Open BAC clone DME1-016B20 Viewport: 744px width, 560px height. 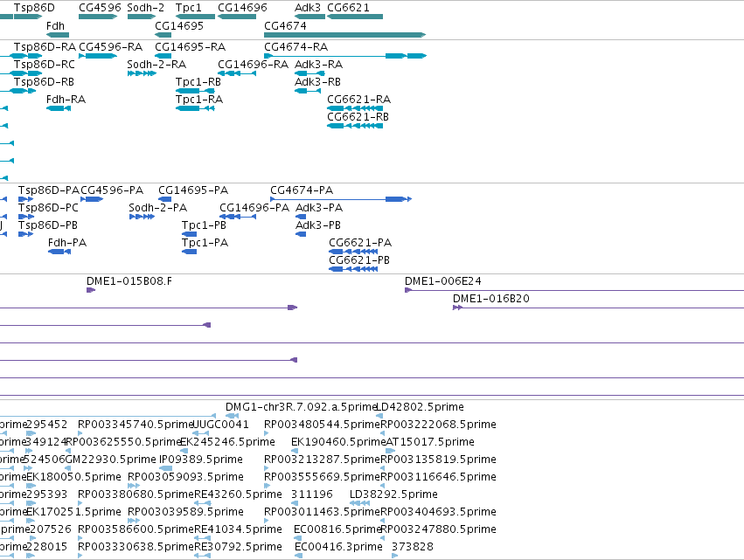pos(491,299)
